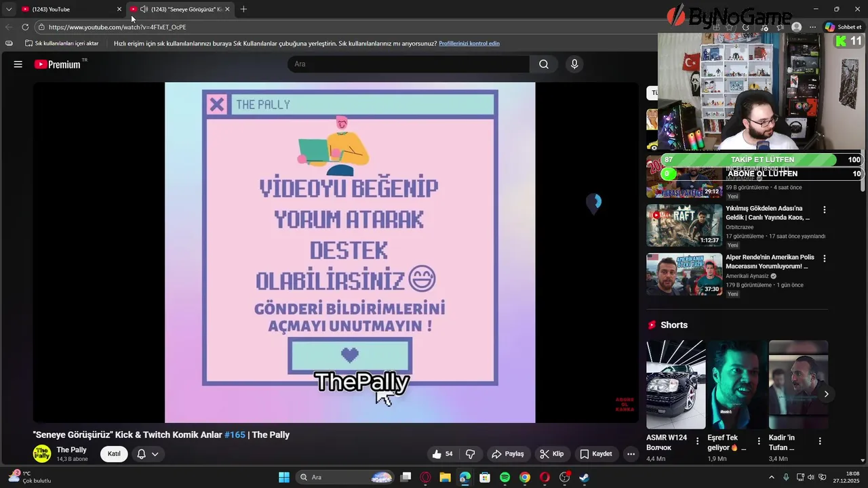
Task: Like the video with thumbs up
Action: pos(443,454)
